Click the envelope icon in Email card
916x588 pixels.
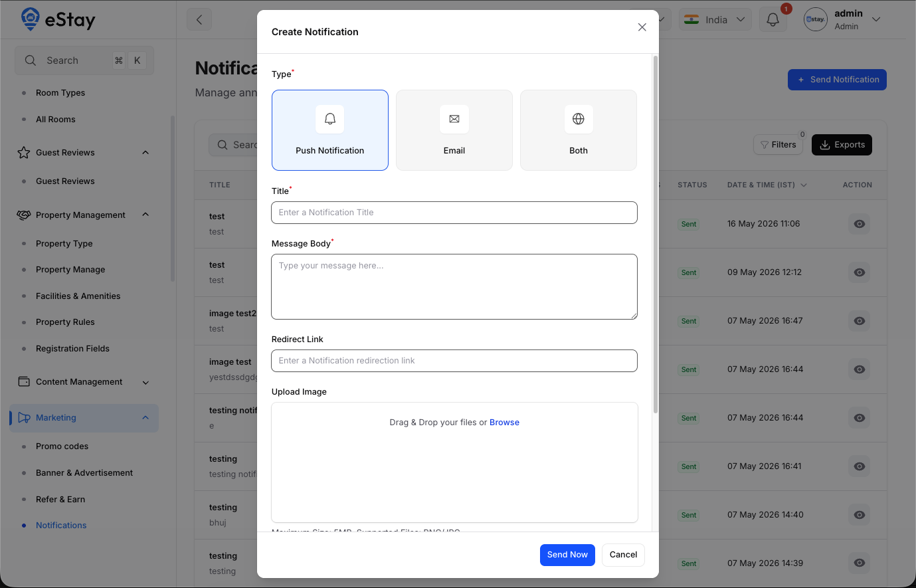pyautogui.click(x=454, y=119)
